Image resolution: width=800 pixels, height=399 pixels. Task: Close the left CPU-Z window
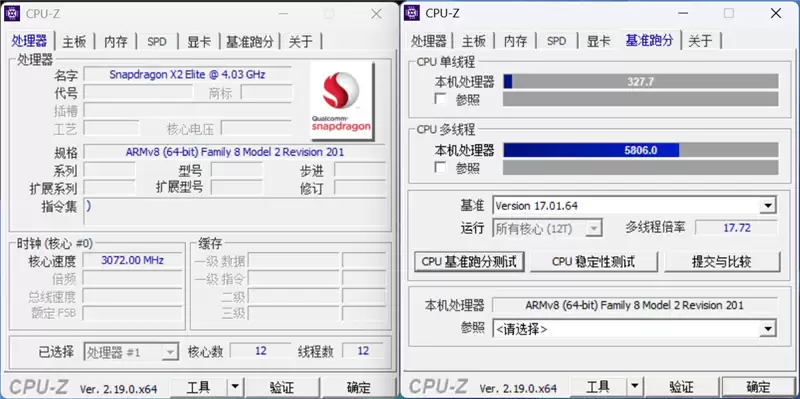377,14
